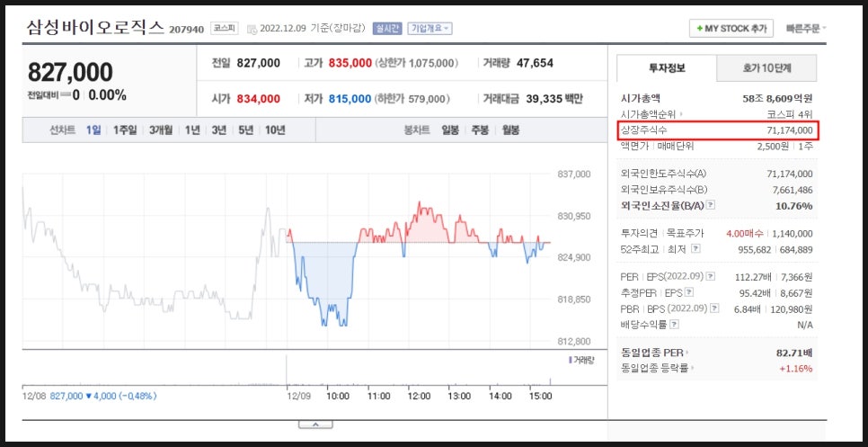This screenshot has width=868, height=447.
Task: Switch to 월봉 candle chart
Action: (x=510, y=130)
